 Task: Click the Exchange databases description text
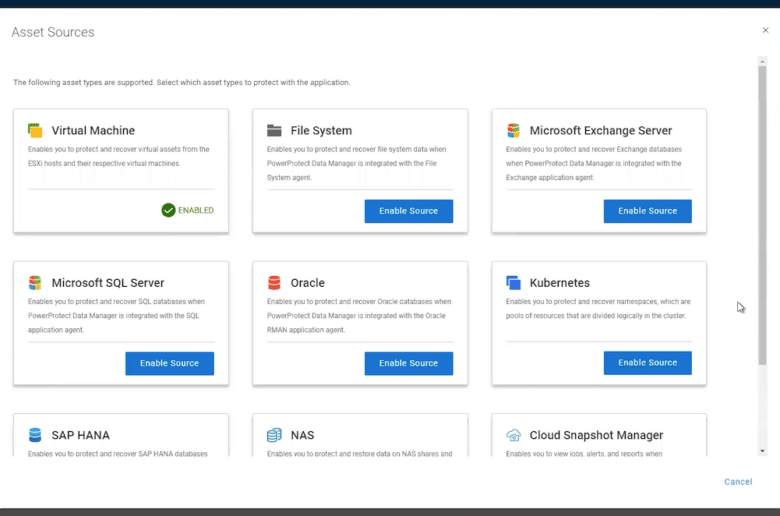593,163
